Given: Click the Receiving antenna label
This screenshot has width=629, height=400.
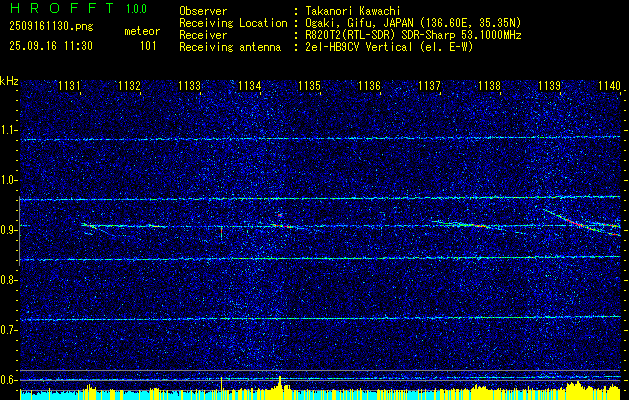Looking at the screenshot, I should [230, 47].
